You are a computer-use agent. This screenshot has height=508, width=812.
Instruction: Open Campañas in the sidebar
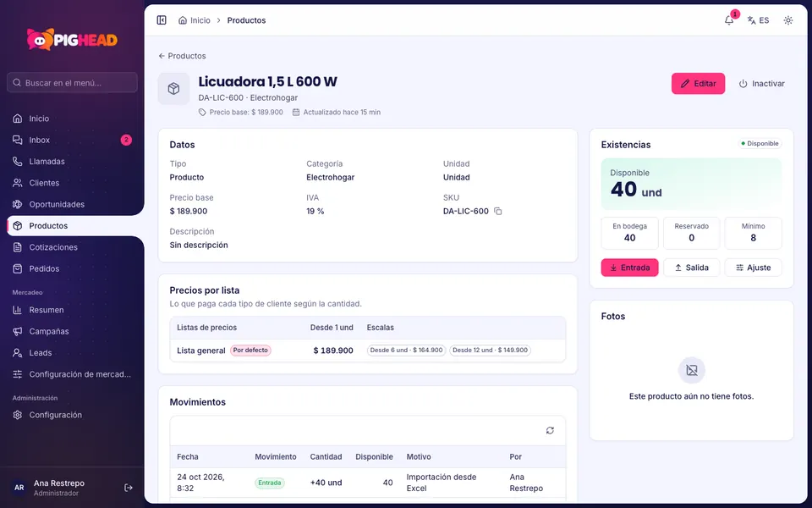[x=73, y=331]
